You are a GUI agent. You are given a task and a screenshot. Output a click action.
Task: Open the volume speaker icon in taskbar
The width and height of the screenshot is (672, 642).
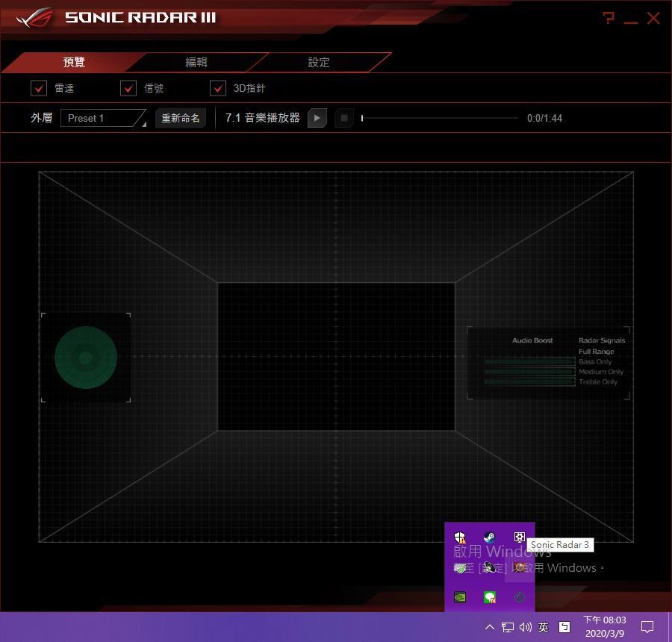tap(525, 627)
